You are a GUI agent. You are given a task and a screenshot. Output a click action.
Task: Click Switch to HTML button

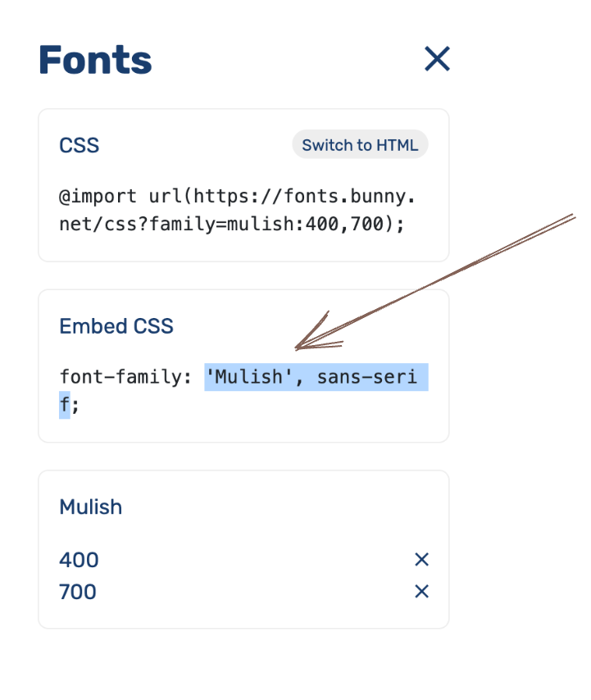tap(360, 144)
